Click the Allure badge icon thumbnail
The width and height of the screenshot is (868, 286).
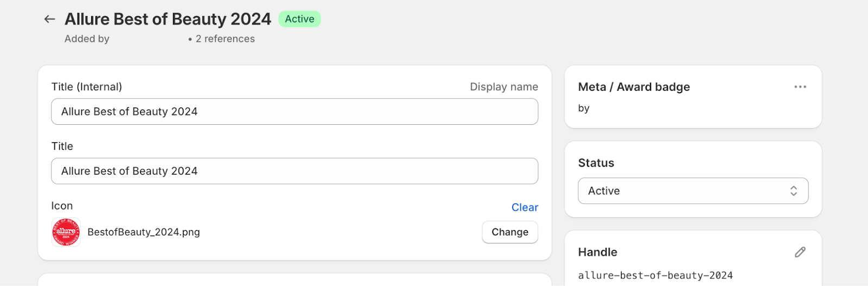(x=66, y=232)
